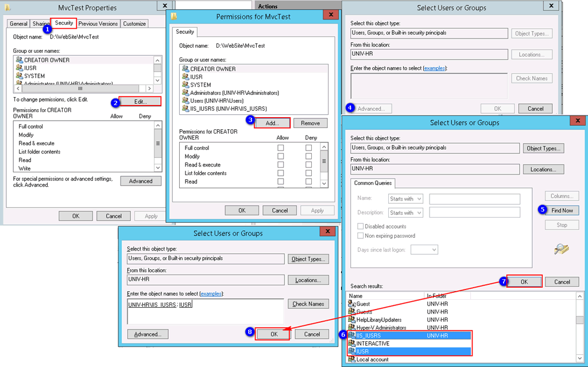Select IIS_IUSRS group icon in search results
Viewport: 588px width, 367px height.
tap(352, 335)
